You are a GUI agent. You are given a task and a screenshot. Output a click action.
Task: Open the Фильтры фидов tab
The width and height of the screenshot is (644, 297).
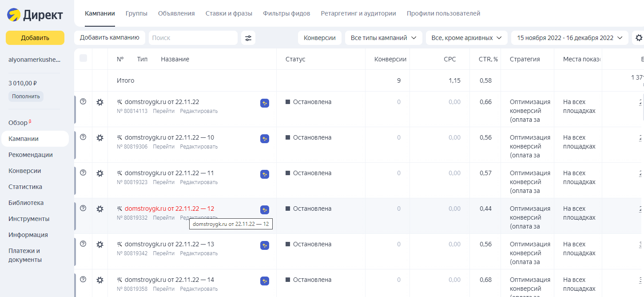(286, 13)
